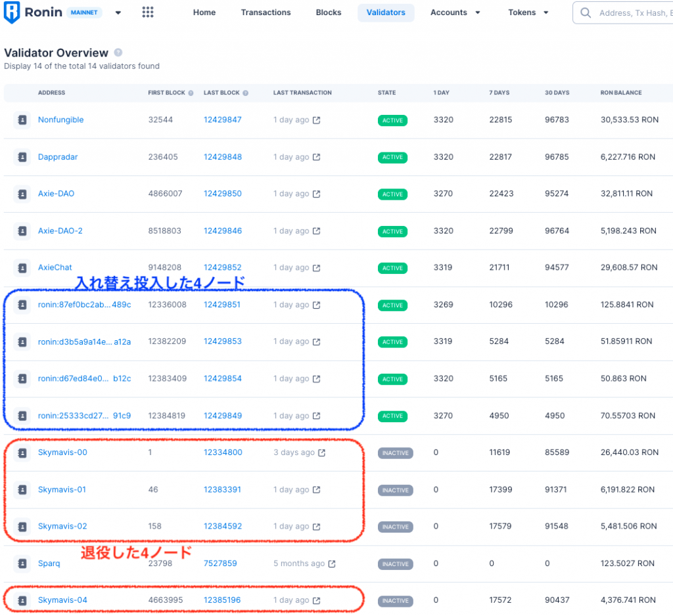Click the Last Block info icon

pos(246,93)
